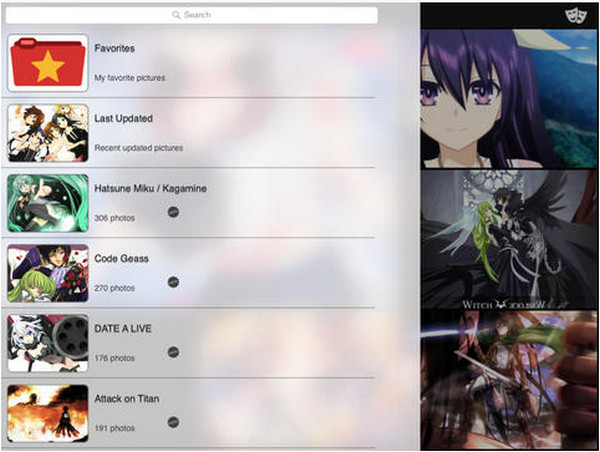Open the Attack on Titan album thumbnail
The image size is (600, 452).
(48, 413)
